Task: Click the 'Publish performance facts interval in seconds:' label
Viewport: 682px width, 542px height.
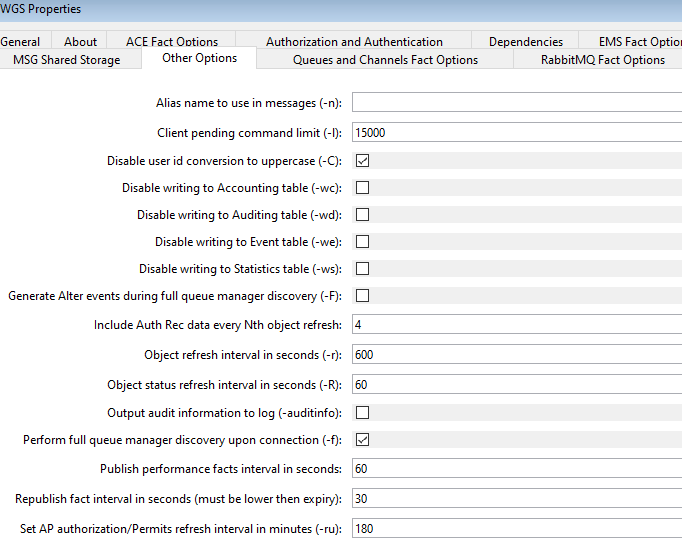Action: [x=221, y=468]
